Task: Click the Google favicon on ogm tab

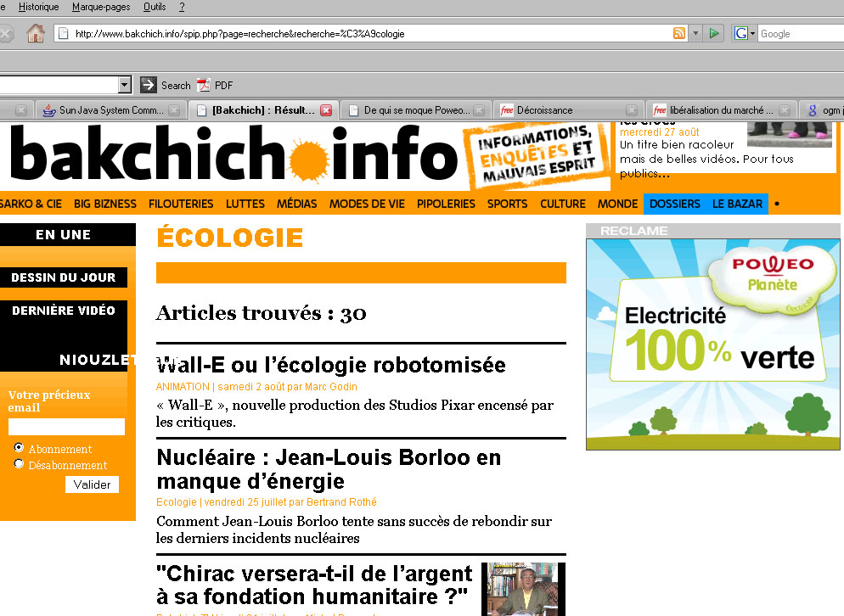Action: pos(813,110)
